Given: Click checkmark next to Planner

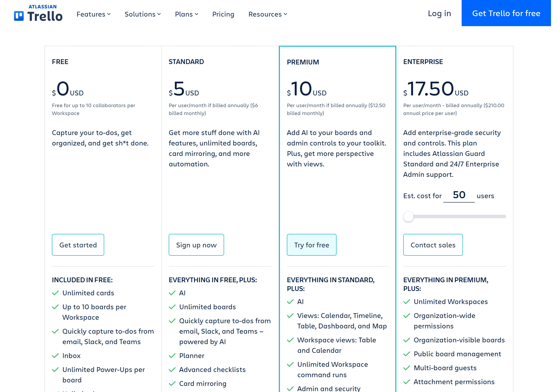Looking at the screenshot, I should pyautogui.click(x=172, y=356).
